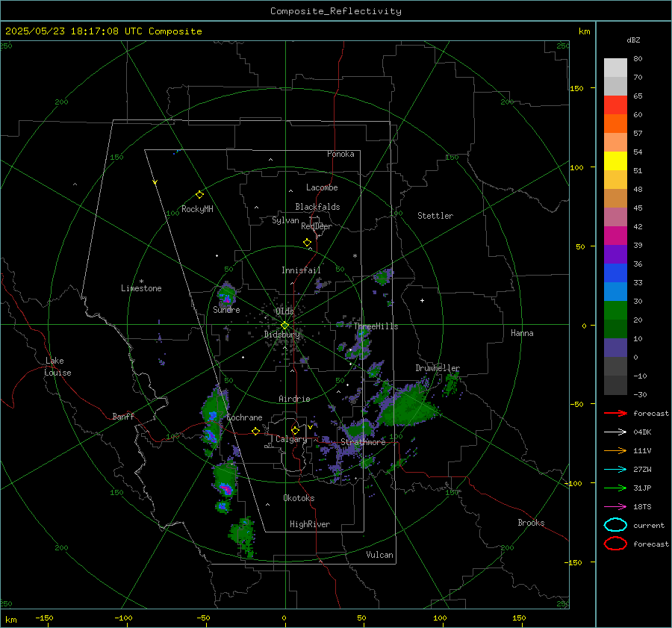This screenshot has height=628, width=672.
Task: Select the purple 10 dBZ color swatch
Action: [x=615, y=348]
